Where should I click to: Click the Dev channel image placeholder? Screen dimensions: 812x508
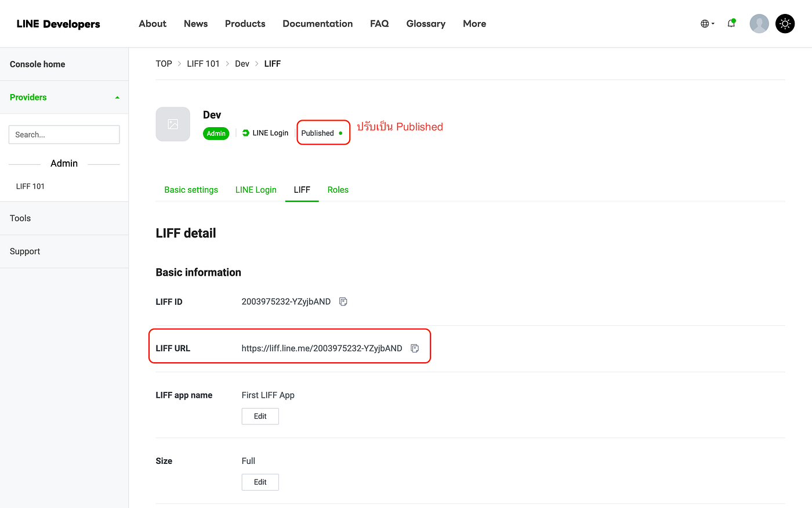coord(173,124)
